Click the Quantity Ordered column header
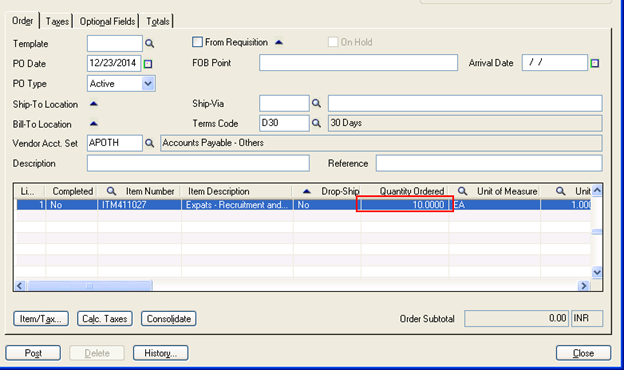The height and width of the screenshot is (370, 624). tap(405, 191)
